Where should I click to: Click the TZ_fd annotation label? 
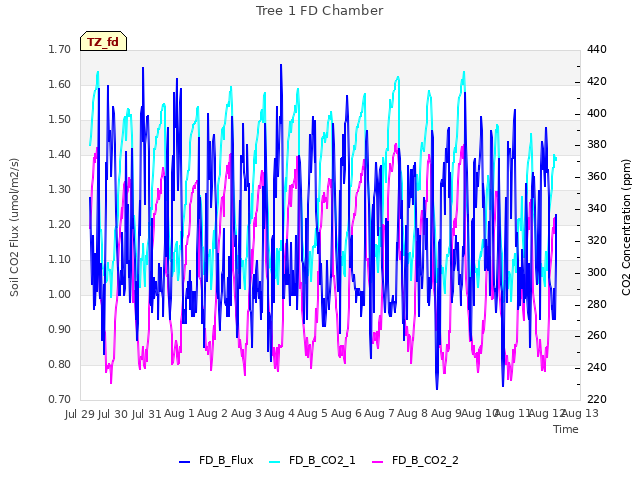point(103,42)
